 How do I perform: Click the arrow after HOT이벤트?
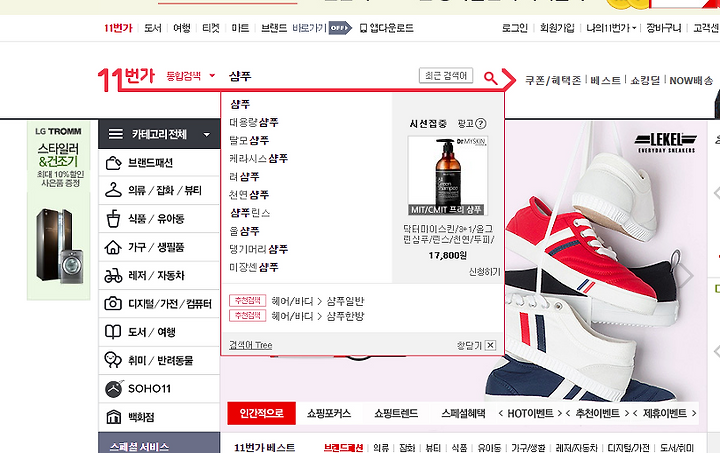[x=559, y=414]
